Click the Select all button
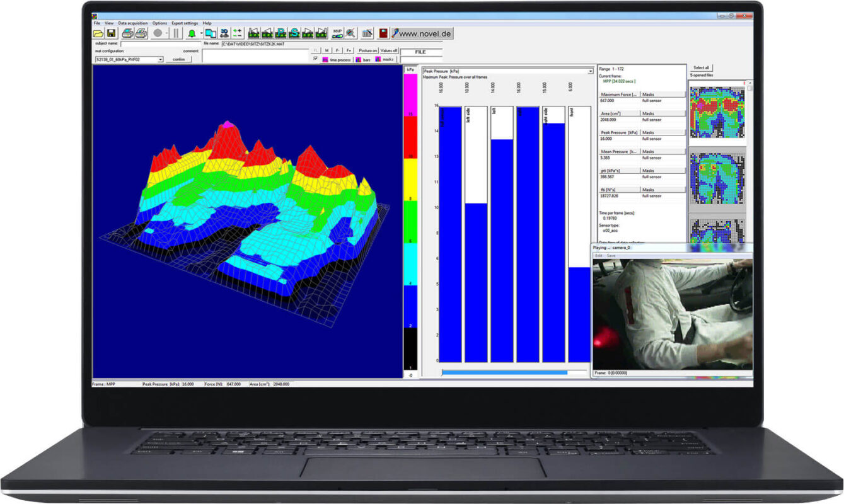This screenshot has width=844, height=504. click(x=701, y=67)
